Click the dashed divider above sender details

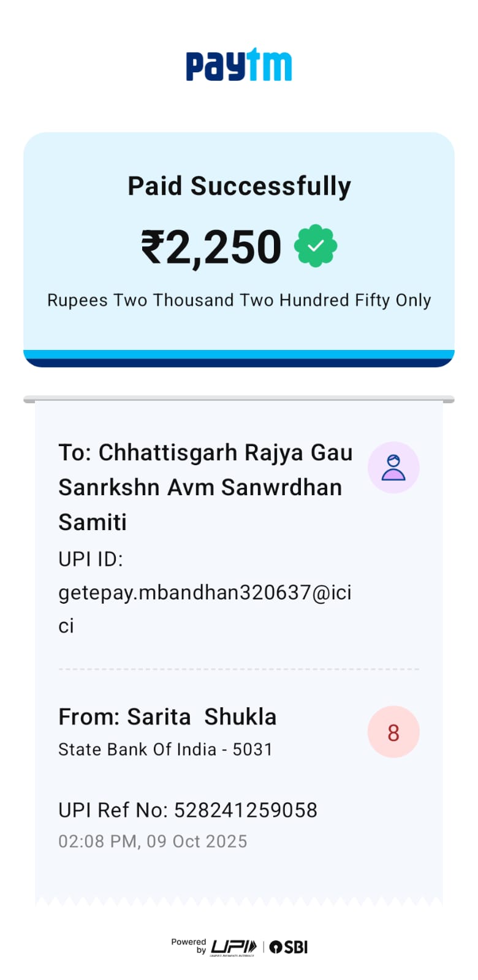239,669
